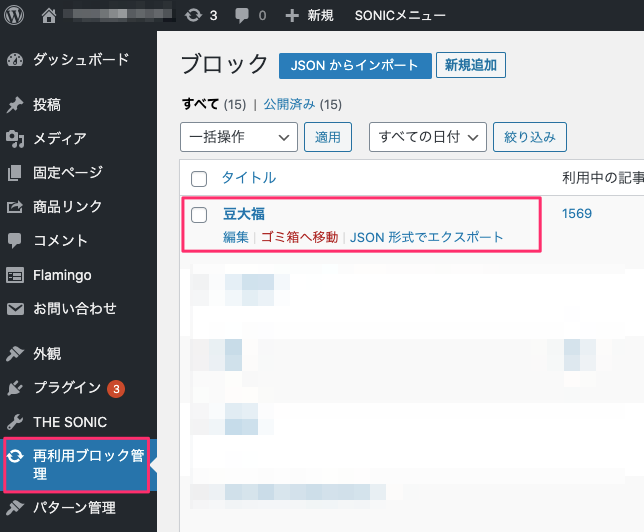Click the comments count 0 in the admin bar
Viewport: 644px width, 532px height.
coord(262,16)
